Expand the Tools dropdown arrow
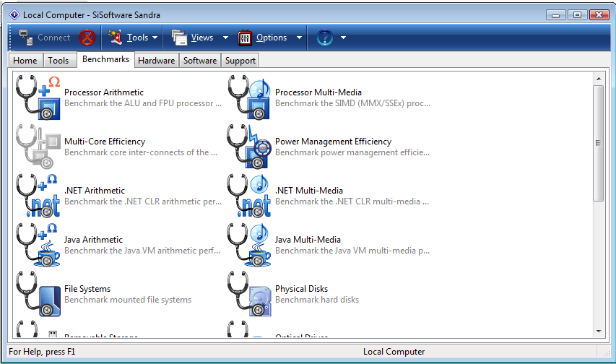 point(155,38)
